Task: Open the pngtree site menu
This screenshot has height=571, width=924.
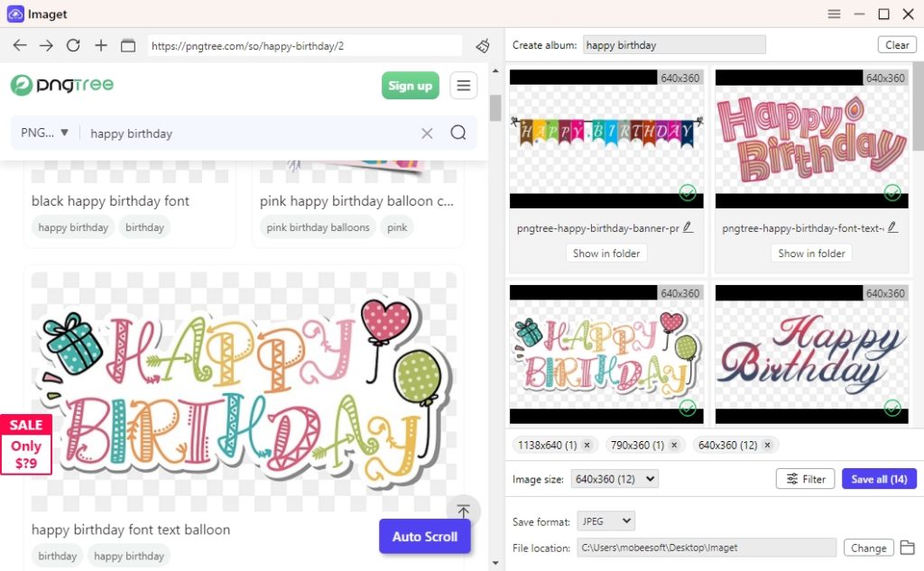Action: click(x=463, y=85)
